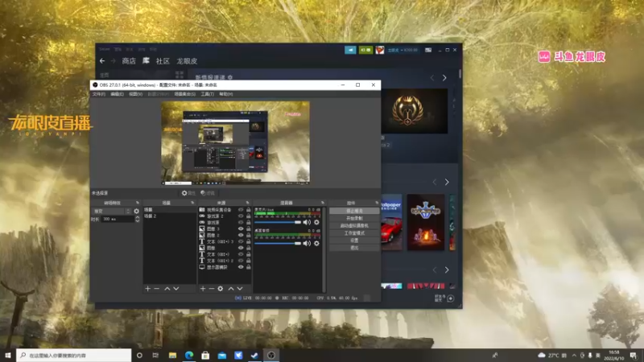Toggle lock on 显示器捕获 source
The width and height of the screenshot is (644, 362).
249,267
